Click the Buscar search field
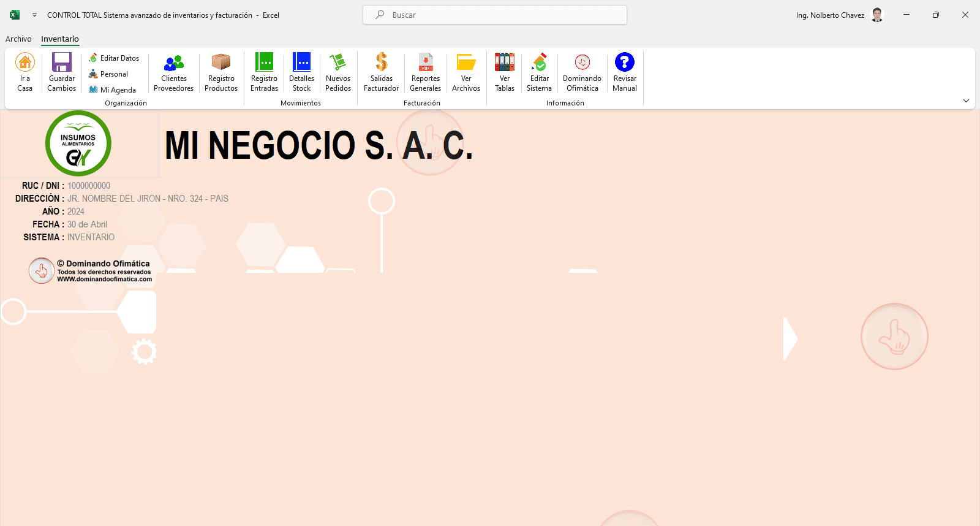The image size is (980, 526). [495, 15]
